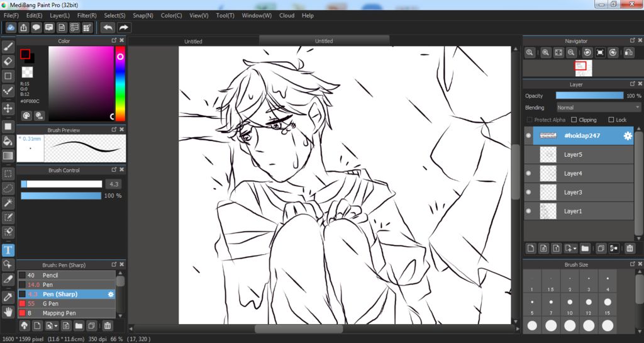This screenshot has height=343, width=644.
Task: Click the Navigator canvas thumbnail
Action: coord(583,68)
